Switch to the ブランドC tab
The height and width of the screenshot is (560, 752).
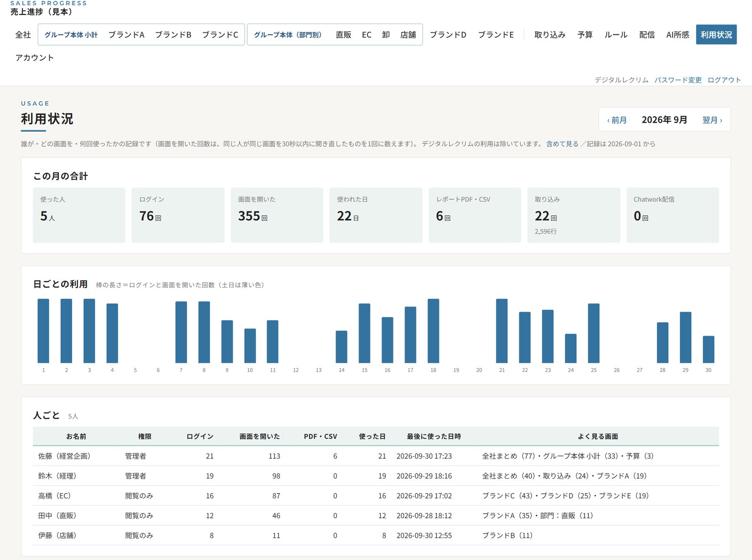pyautogui.click(x=220, y=34)
